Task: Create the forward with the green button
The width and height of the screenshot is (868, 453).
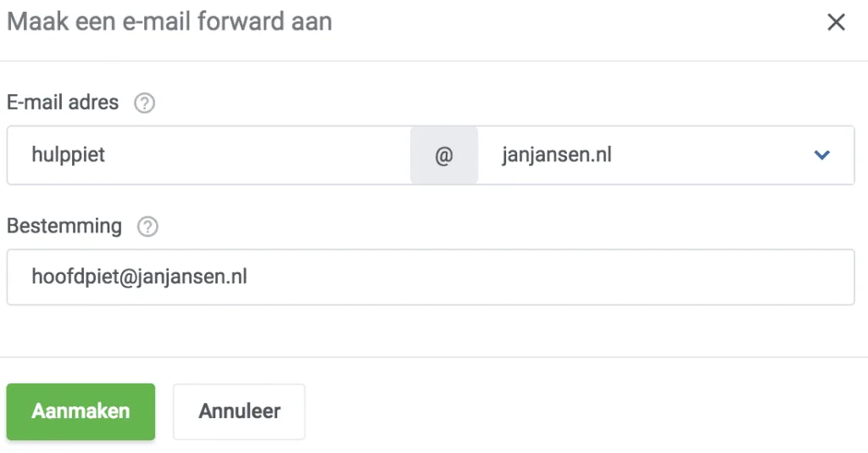Action: coord(81,411)
